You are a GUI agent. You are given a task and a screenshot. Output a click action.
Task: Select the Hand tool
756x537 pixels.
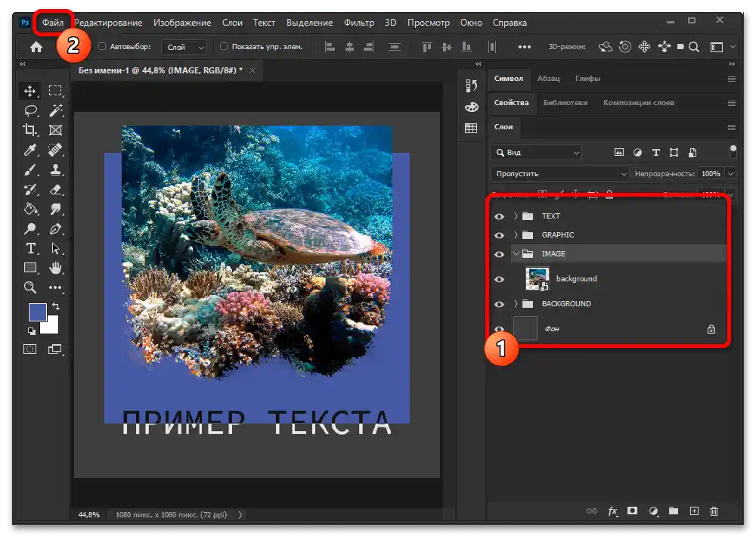coord(55,268)
